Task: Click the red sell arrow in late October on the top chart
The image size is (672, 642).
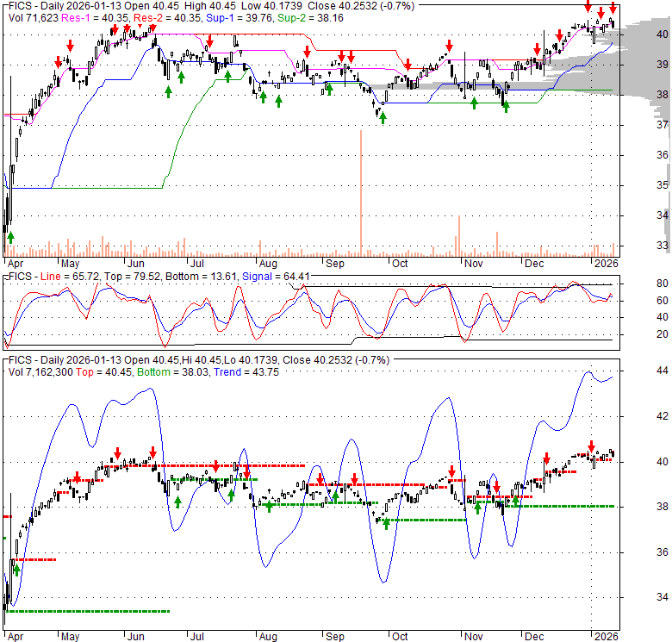Action: click(448, 46)
